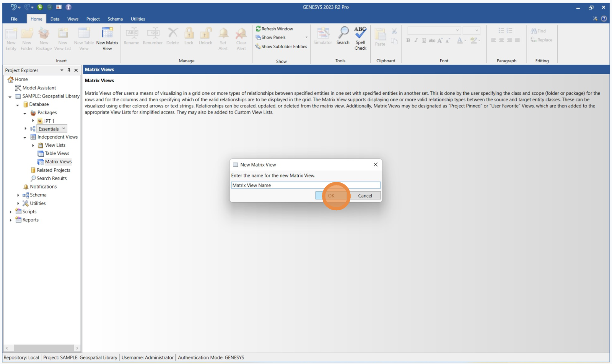Pin the Project Explorer panel
The height and width of the screenshot is (364, 612).
click(69, 70)
